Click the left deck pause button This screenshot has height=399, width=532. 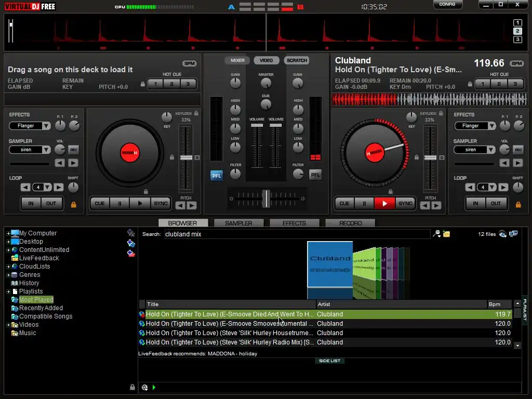click(119, 204)
